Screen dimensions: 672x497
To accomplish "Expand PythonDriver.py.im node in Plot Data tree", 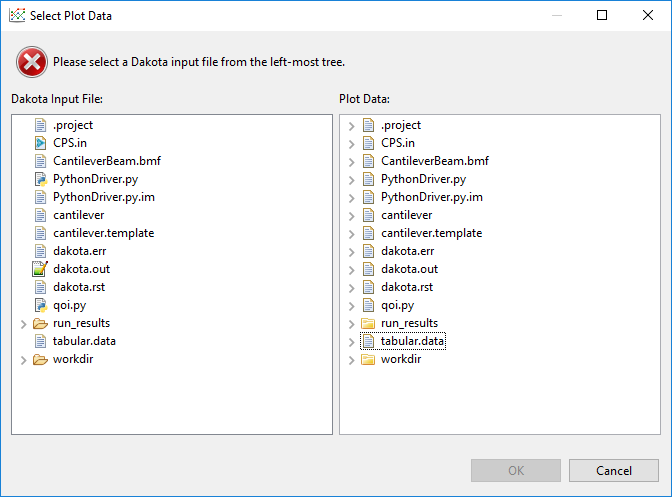I will (351, 198).
